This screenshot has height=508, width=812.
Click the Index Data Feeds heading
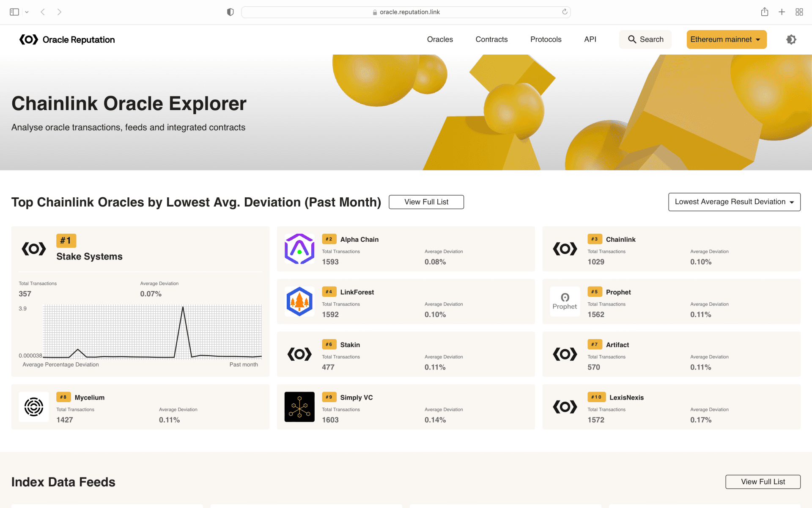pos(63,482)
